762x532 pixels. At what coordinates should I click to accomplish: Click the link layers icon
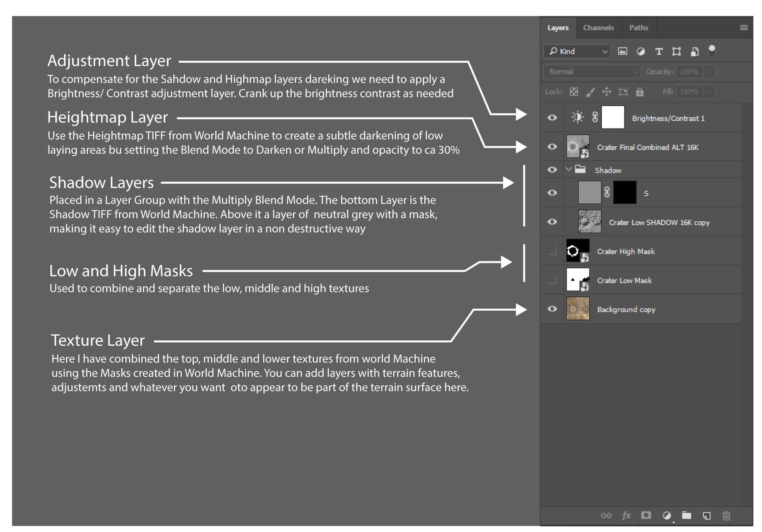tap(606, 515)
